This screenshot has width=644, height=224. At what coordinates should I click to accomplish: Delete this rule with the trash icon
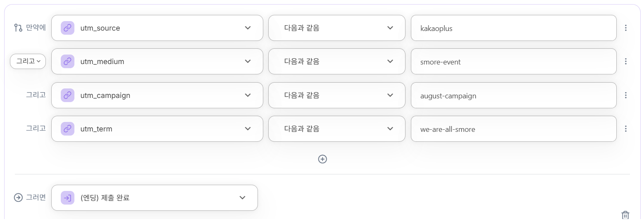click(625, 215)
